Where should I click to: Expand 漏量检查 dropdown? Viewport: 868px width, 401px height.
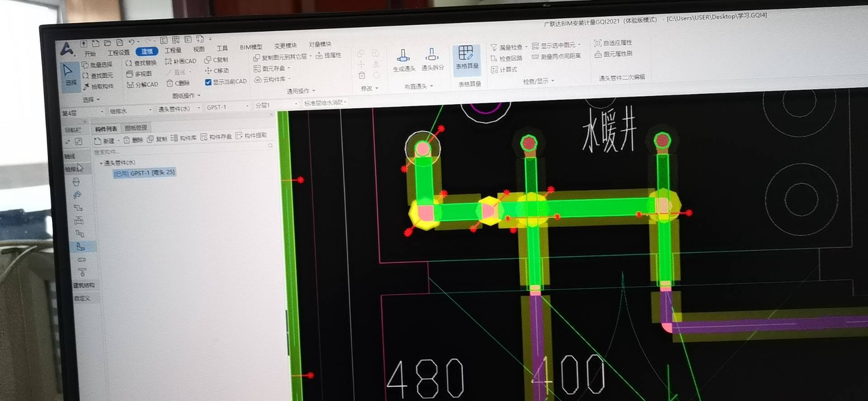coord(526,47)
